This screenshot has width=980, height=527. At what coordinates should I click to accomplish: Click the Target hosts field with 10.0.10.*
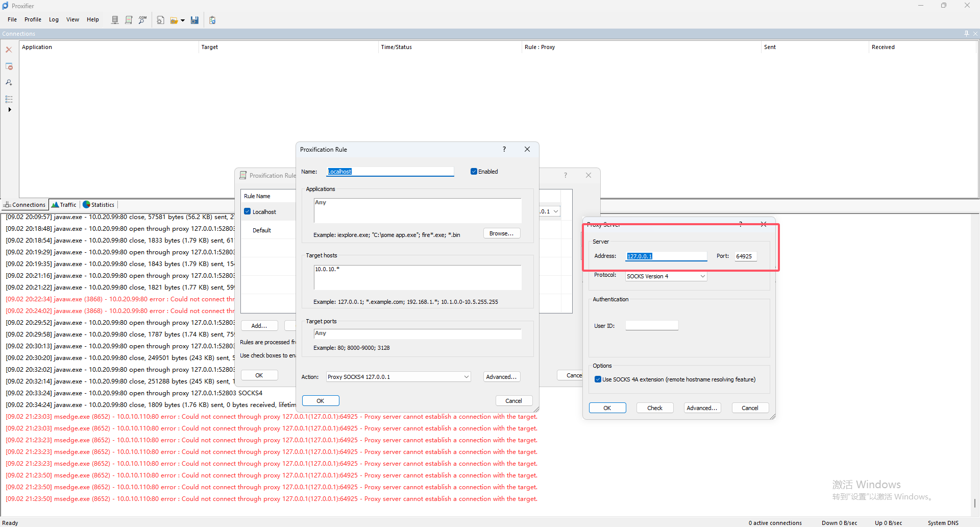[x=418, y=277]
